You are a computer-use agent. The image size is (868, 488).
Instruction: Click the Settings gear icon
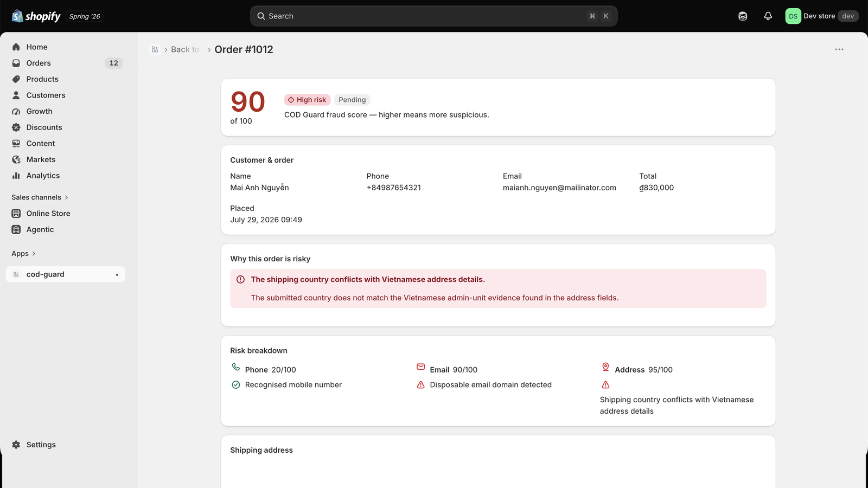16,445
